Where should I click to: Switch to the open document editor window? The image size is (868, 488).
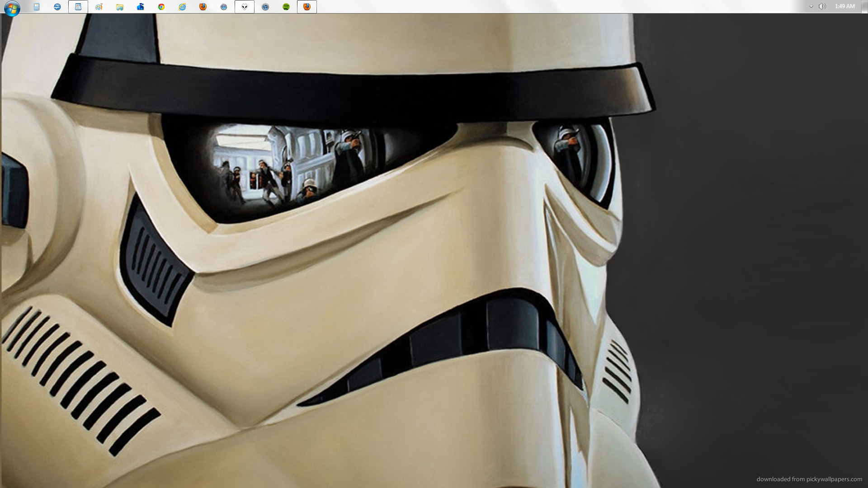click(78, 7)
